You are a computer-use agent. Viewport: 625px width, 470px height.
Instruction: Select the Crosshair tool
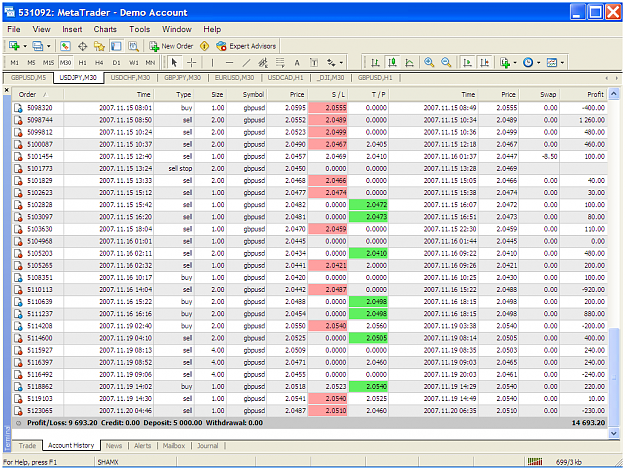tap(192, 63)
